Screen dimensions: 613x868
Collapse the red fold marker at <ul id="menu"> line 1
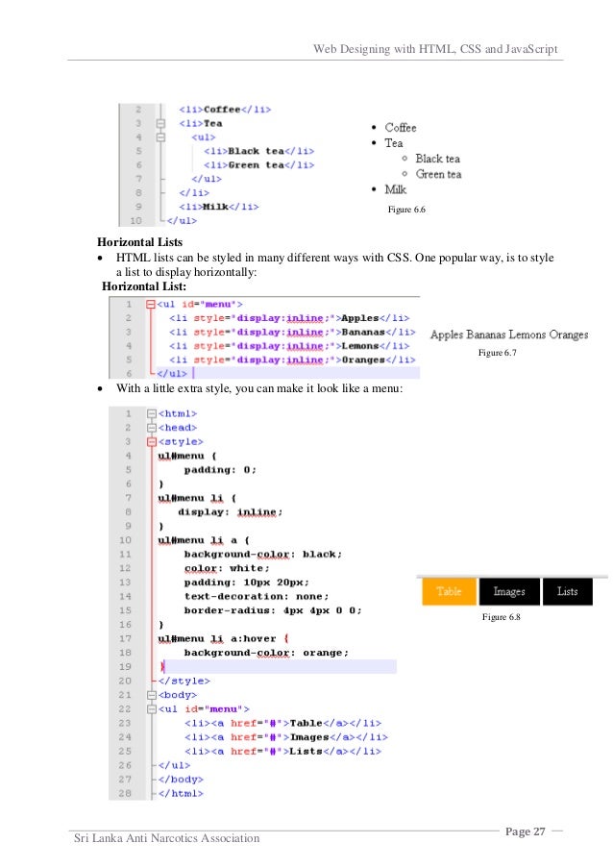point(151,304)
